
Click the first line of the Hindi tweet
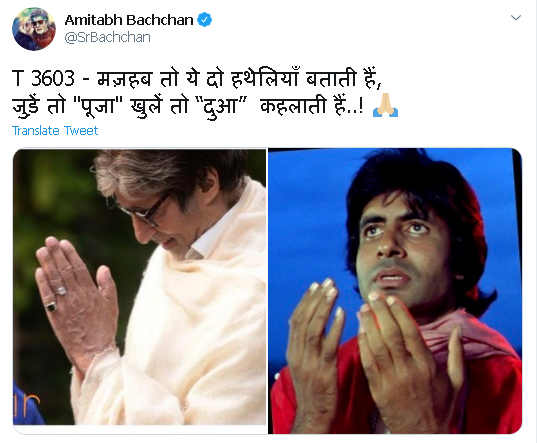[x=197, y=78]
